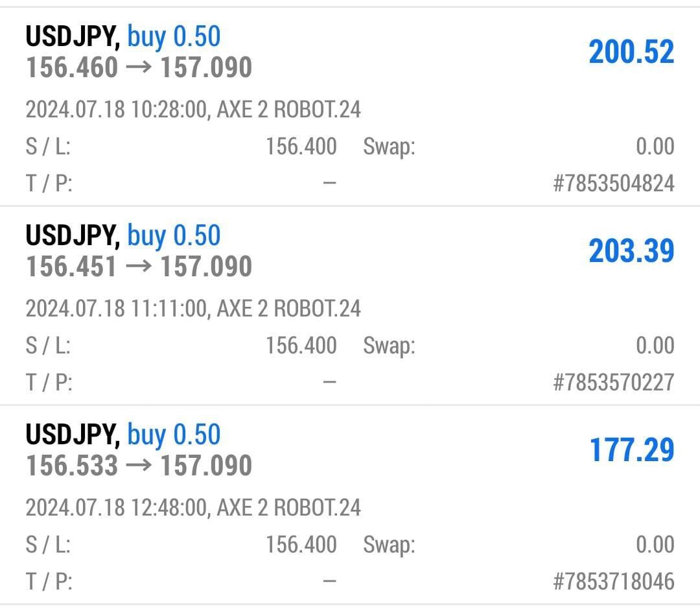700x609 pixels.
Task: Tap the T / P dash in the third trade
Action: tap(329, 582)
